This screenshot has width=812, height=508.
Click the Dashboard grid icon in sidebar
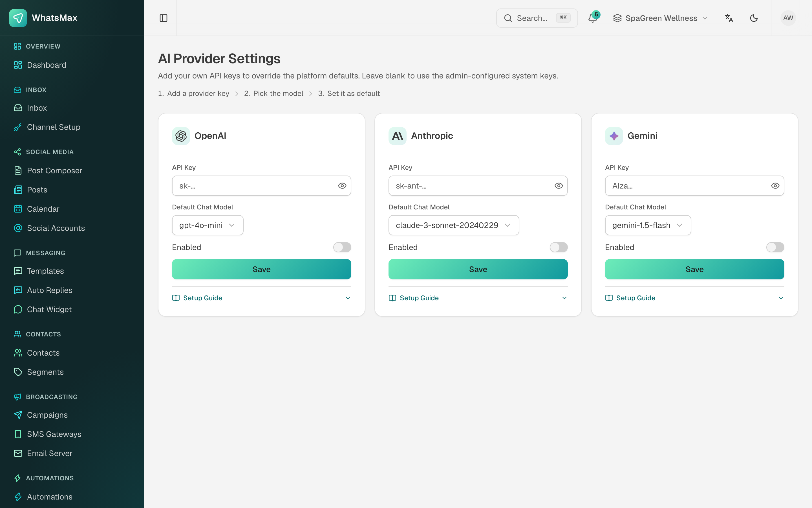click(x=18, y=65)
